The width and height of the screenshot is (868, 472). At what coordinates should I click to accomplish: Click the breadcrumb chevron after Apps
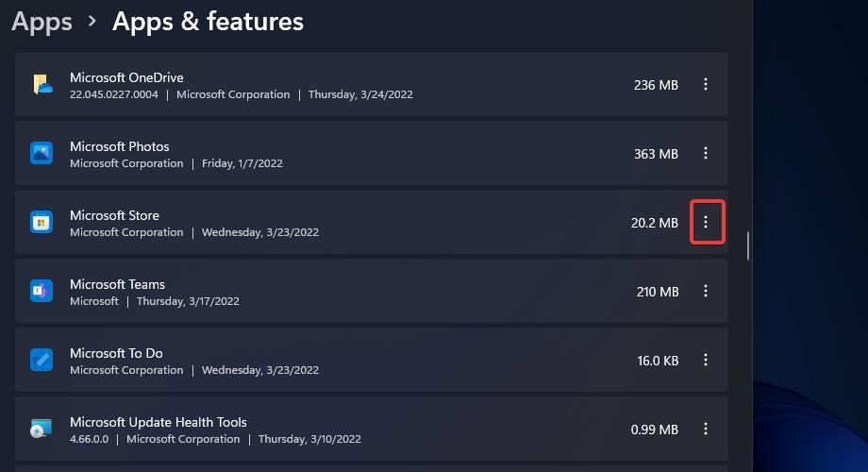coord(92,22)
